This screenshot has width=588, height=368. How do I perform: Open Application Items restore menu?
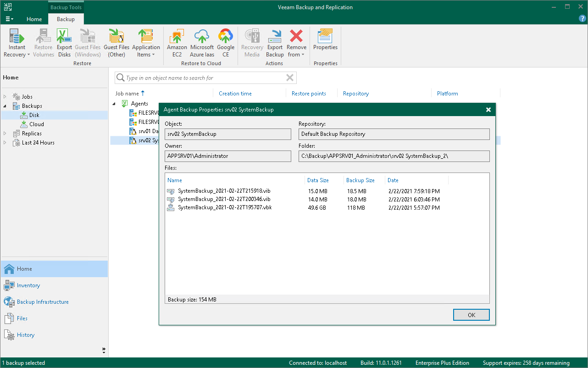[x=146, y=43]
